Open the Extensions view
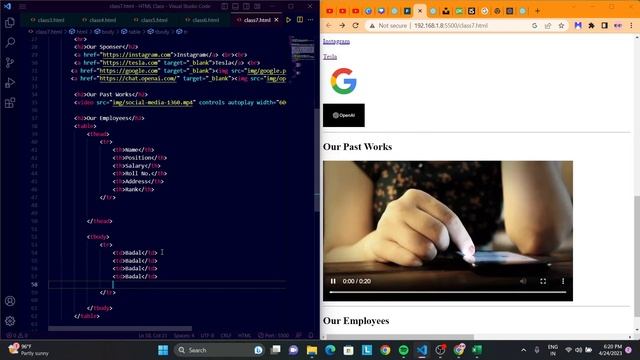The image size is (640, 360). [x=10, y=102]
